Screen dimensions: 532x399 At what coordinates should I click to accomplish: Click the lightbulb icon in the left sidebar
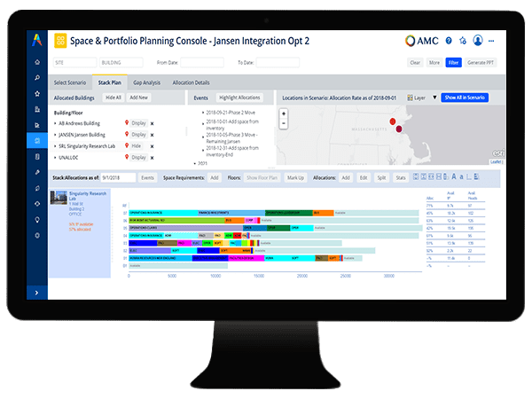pos(37,220)
